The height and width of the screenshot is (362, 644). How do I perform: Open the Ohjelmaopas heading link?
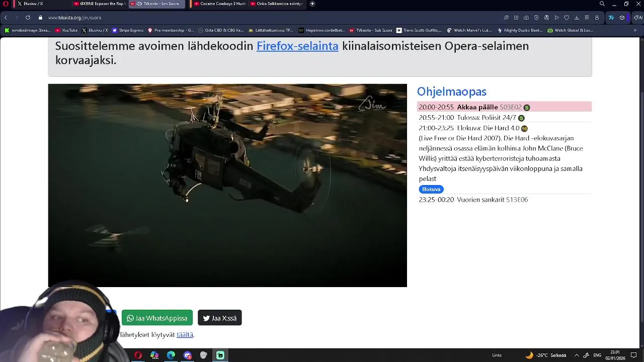tap(452, 92)
